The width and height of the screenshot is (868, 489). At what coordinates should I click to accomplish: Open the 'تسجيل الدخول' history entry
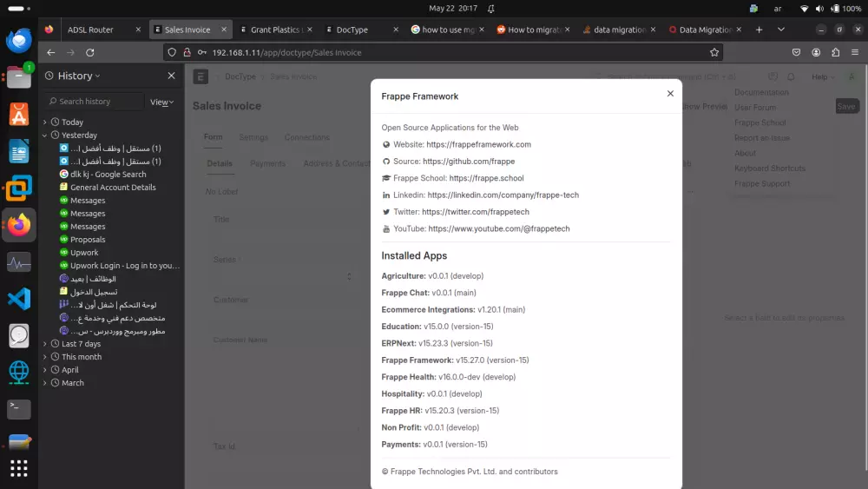pos(94,292)
